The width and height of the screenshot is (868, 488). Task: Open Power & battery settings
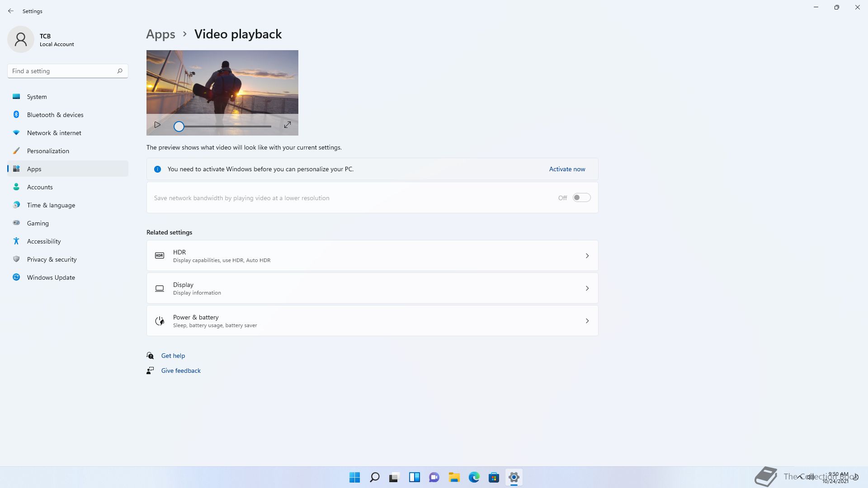pos(372,321)
